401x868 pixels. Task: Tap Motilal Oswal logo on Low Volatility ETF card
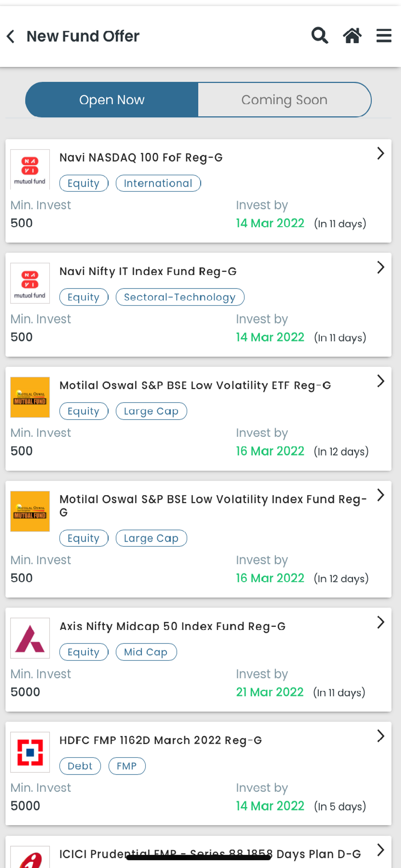30,397
